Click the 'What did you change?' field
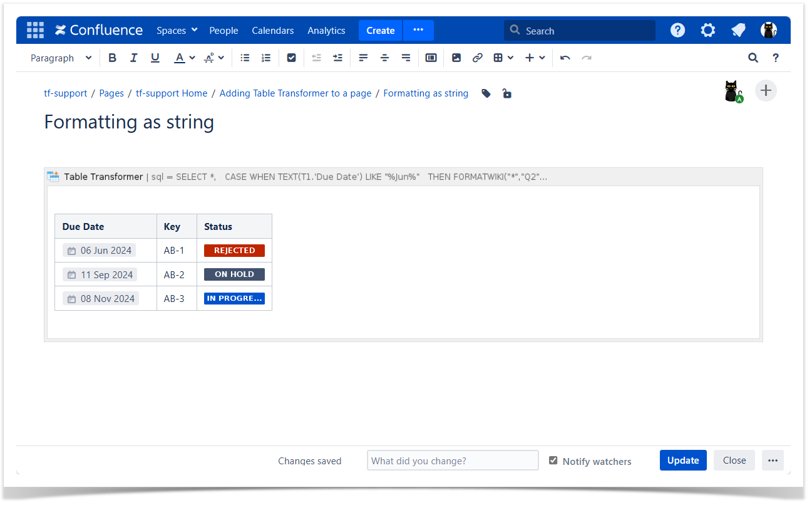The height and width of the screenshot is (505, 812). click(452, 461)
